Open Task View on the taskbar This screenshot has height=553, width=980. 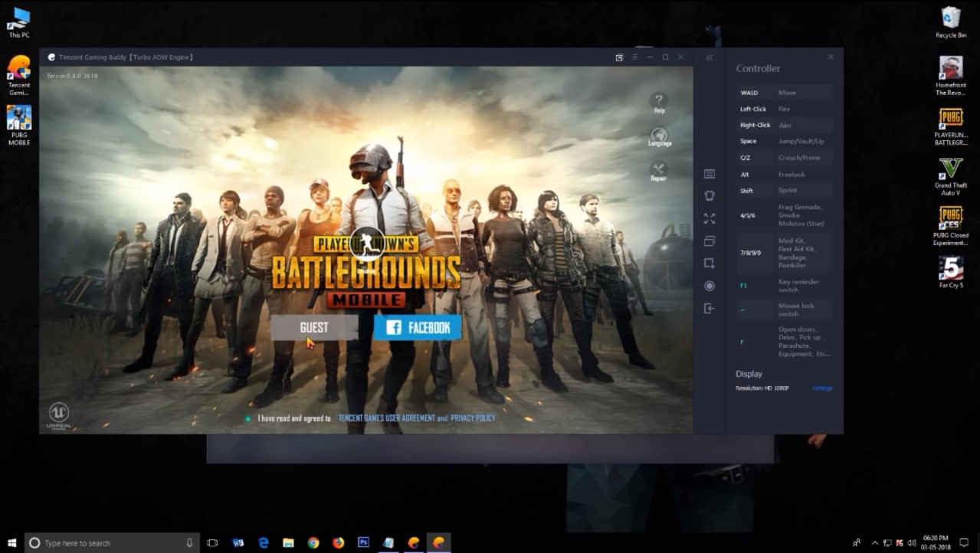tap(213, 542)
